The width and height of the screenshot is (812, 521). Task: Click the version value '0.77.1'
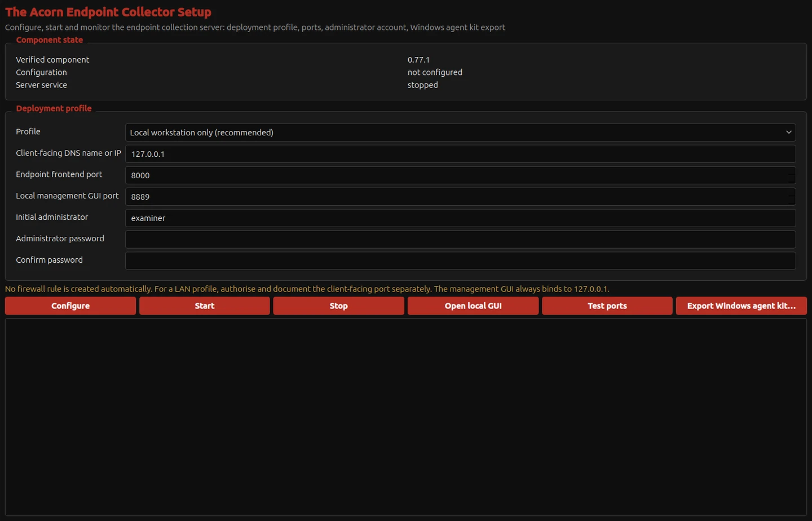[x=418, y=60]
